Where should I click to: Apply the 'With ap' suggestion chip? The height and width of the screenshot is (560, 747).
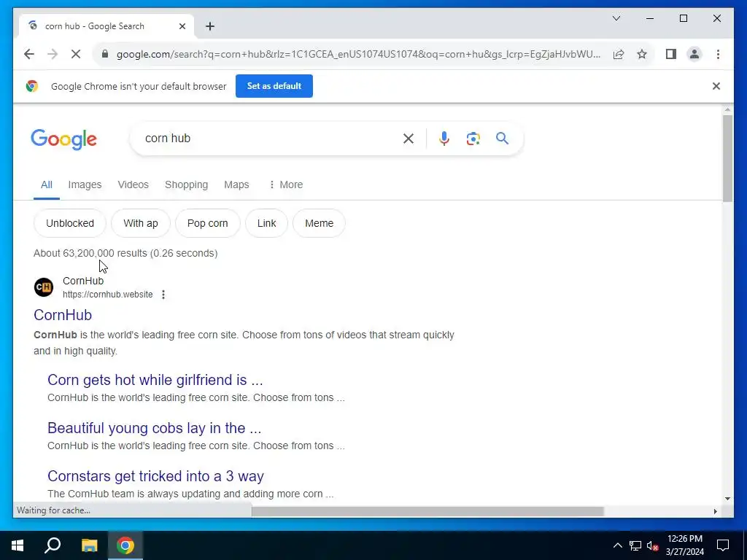[x=141, y=223]
